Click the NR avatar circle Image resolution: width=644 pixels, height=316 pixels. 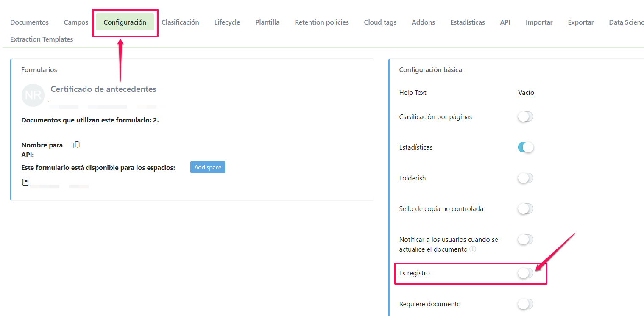33,95
